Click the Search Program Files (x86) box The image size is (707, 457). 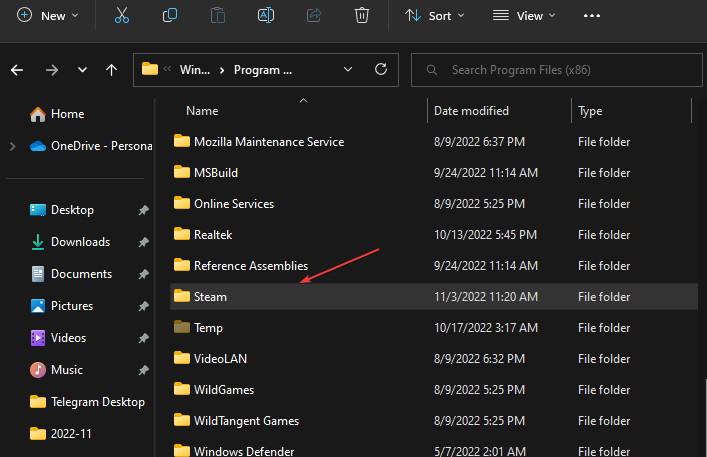[556, 70]
